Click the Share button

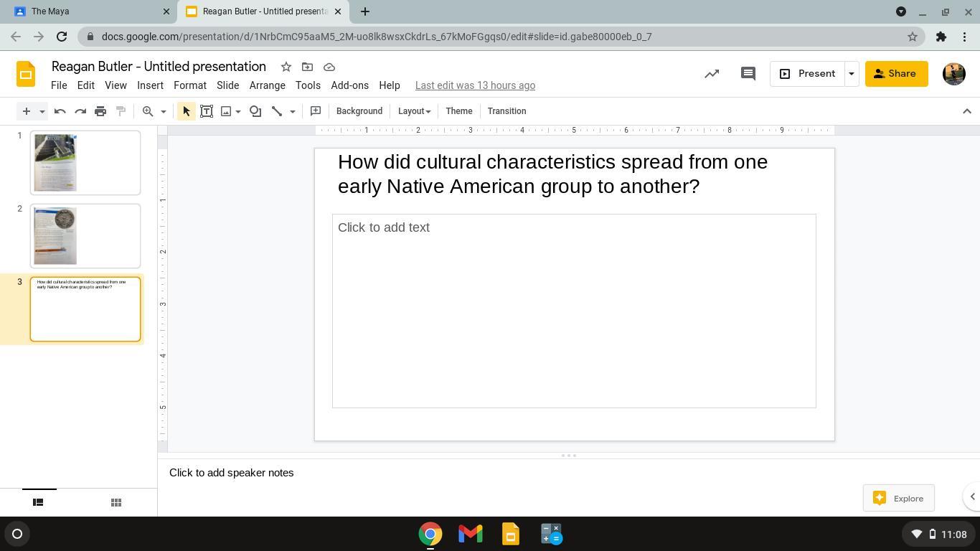point(896,74)
